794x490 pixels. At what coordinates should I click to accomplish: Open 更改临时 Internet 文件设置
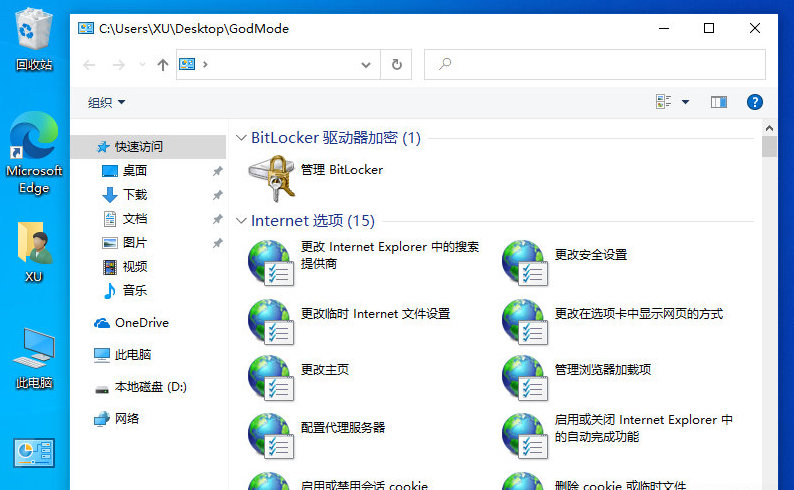tap(349, 322)
